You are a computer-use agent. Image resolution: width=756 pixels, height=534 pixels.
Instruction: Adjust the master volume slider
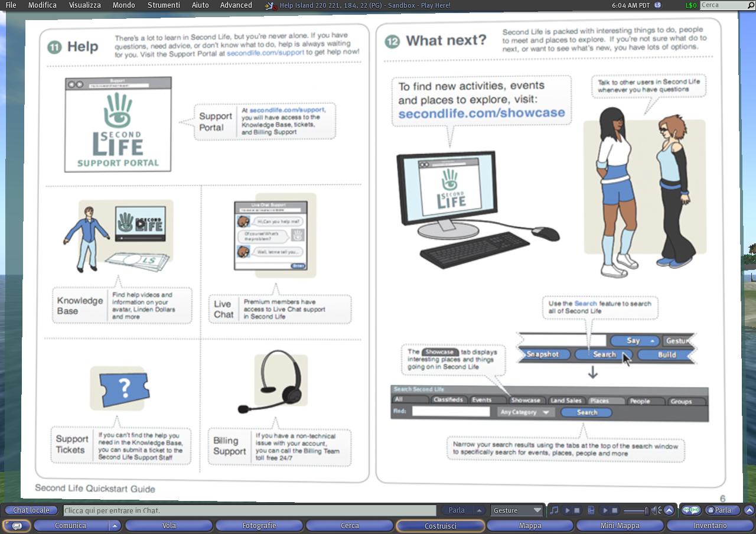(636, 510)
